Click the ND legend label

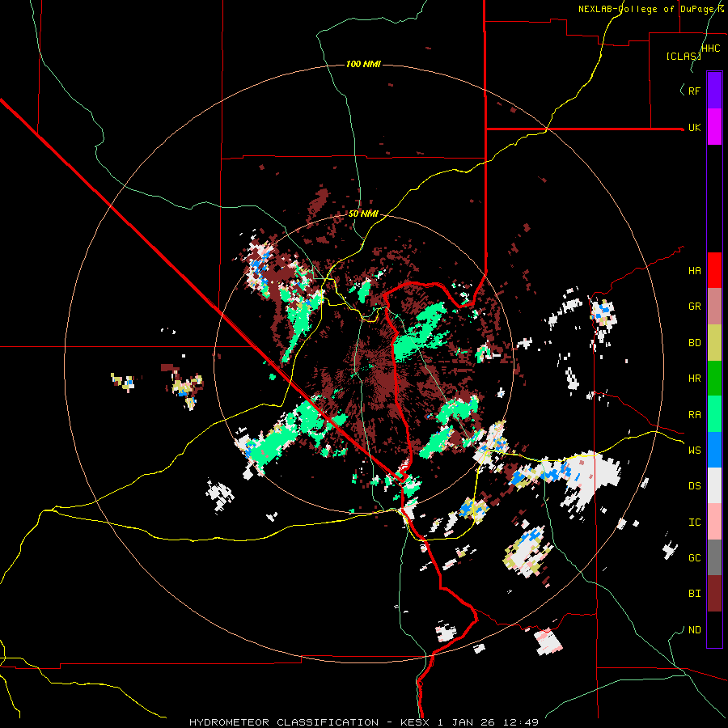click(x=694, y=630)
